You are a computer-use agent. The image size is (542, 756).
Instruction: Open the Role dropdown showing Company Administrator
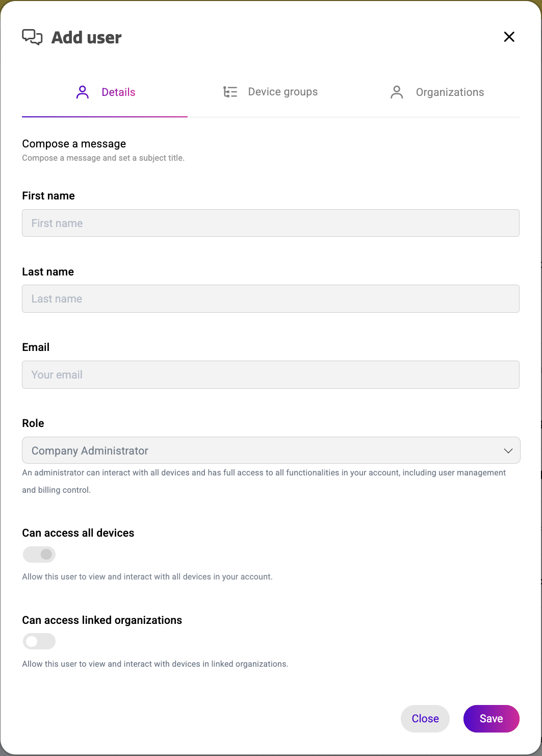point(271,450)
